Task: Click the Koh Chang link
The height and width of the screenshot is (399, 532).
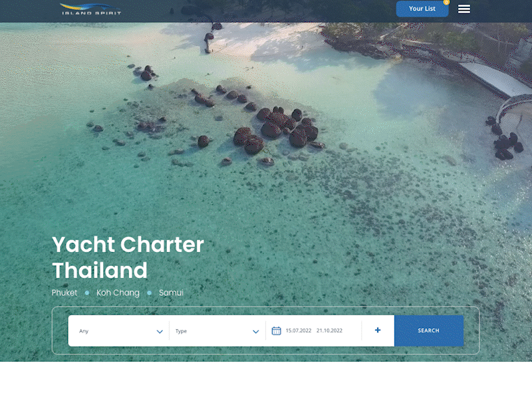Action: [118, 293]
